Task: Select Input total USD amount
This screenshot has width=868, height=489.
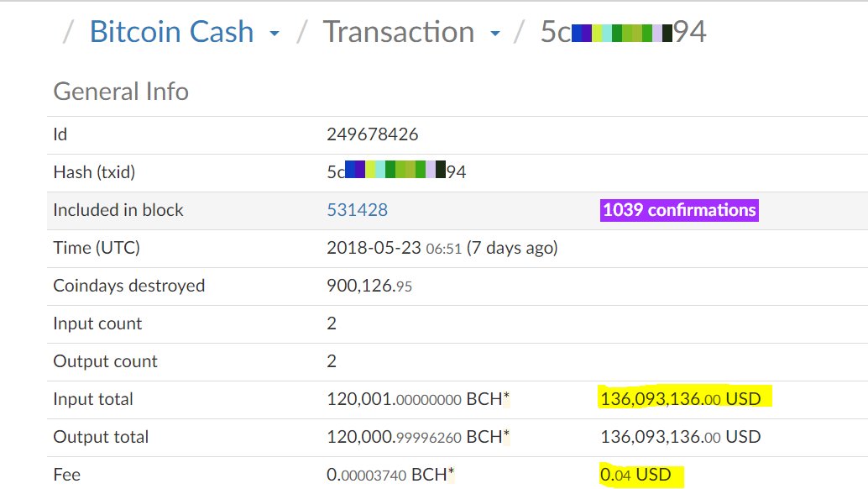Action: click(x=681, y=399)
